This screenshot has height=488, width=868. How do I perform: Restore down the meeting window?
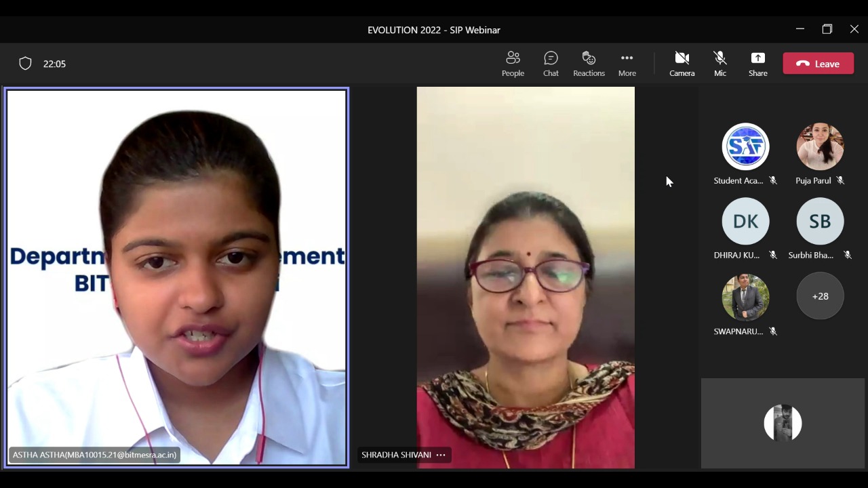[x=827, y=29]
